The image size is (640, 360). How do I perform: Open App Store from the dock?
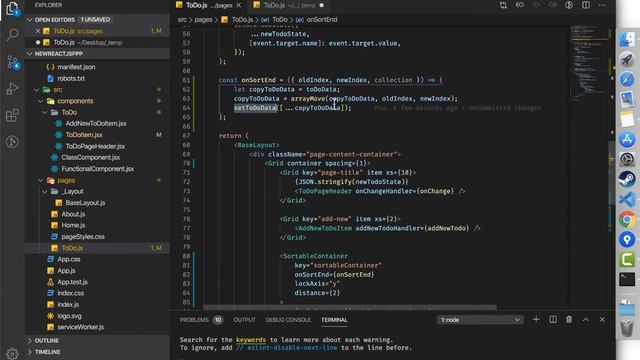(x=627, y=140)
